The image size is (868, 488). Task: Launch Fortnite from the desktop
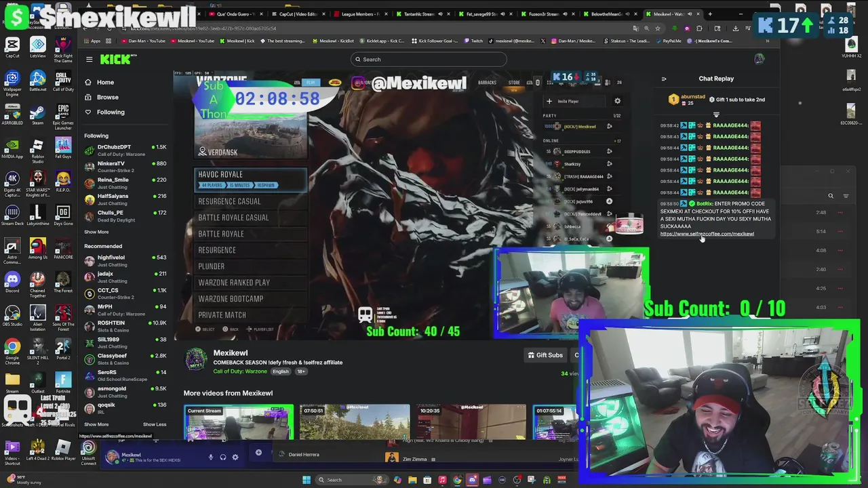63,383
